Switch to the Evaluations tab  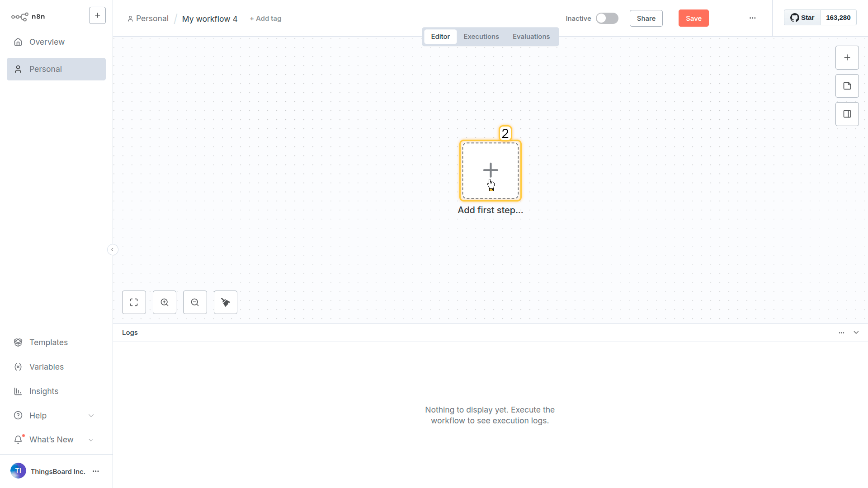[x=531, y=37]
